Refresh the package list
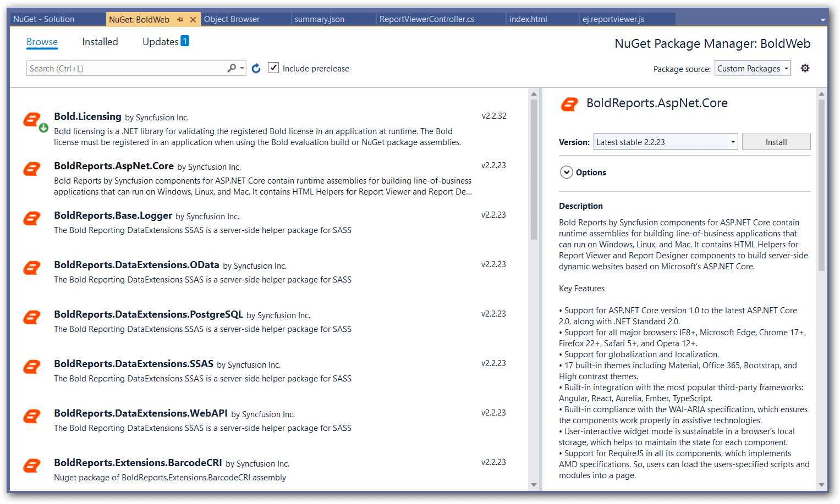Viewport: 840px width, 504px height. pyautogui.click(x=256, y=68)
